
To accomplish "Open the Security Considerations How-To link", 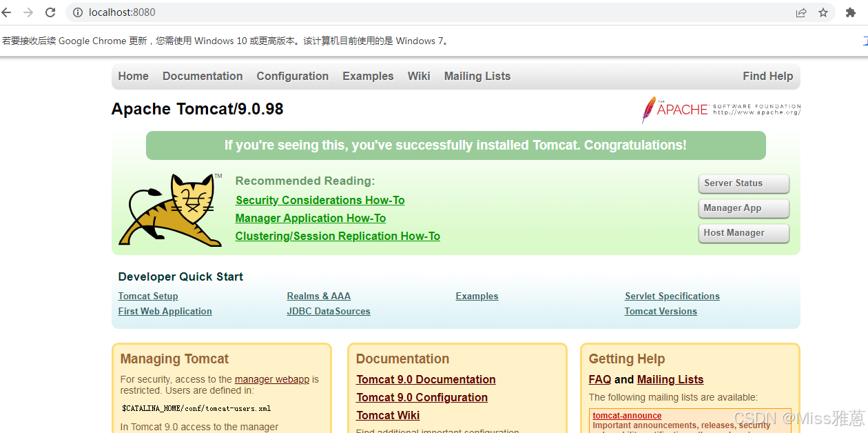I will coord(320,200).
